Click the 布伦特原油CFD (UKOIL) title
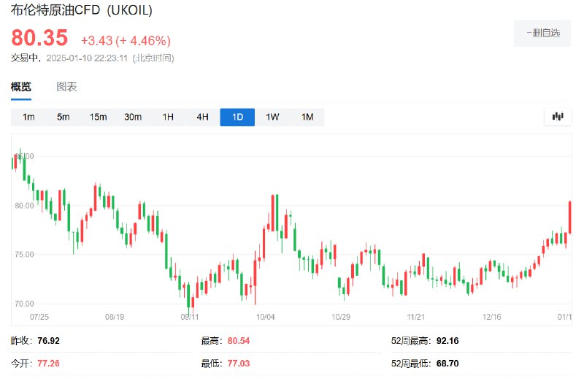This screenshot has height=392, width=584. coord(82,10)
